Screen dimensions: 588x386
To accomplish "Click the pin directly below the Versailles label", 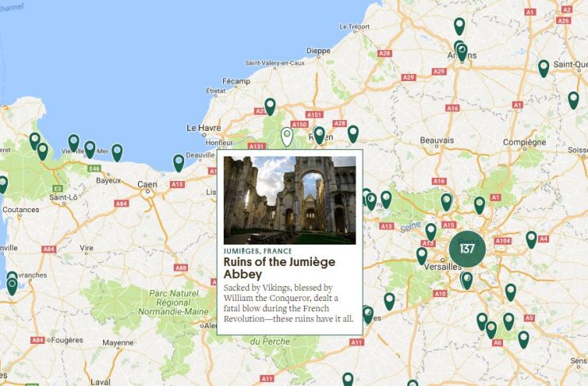I will coord(467,280).
